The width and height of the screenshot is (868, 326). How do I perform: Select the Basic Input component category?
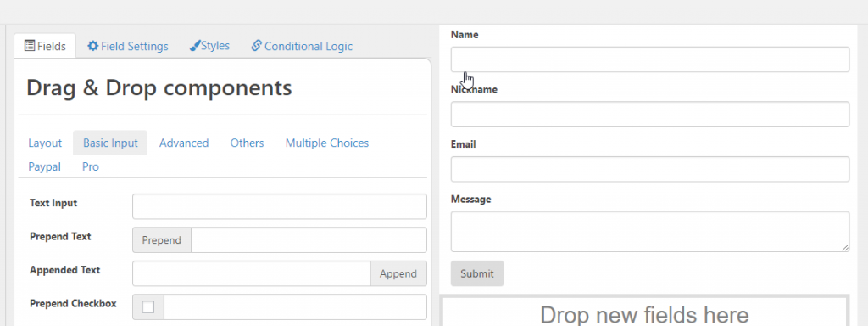(110, 143)
